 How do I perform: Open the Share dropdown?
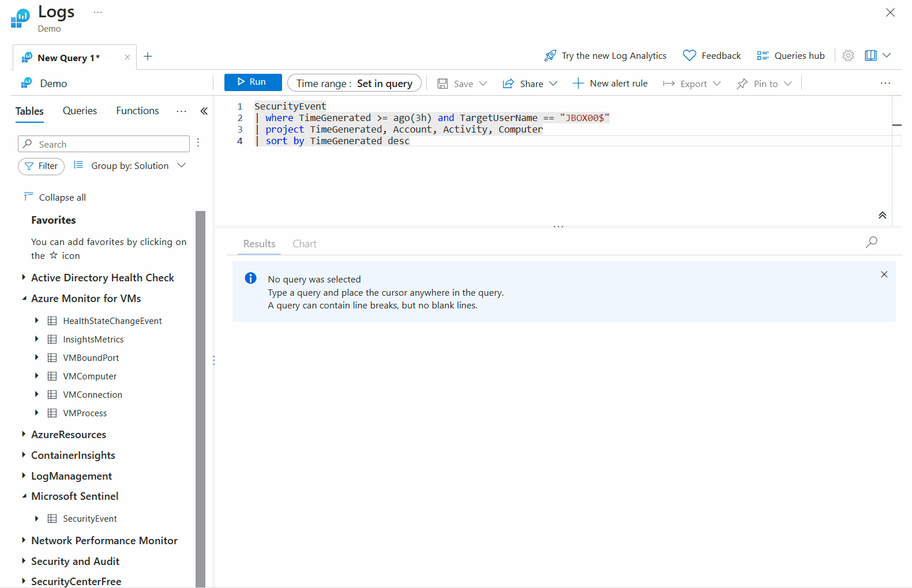(530, 84)
